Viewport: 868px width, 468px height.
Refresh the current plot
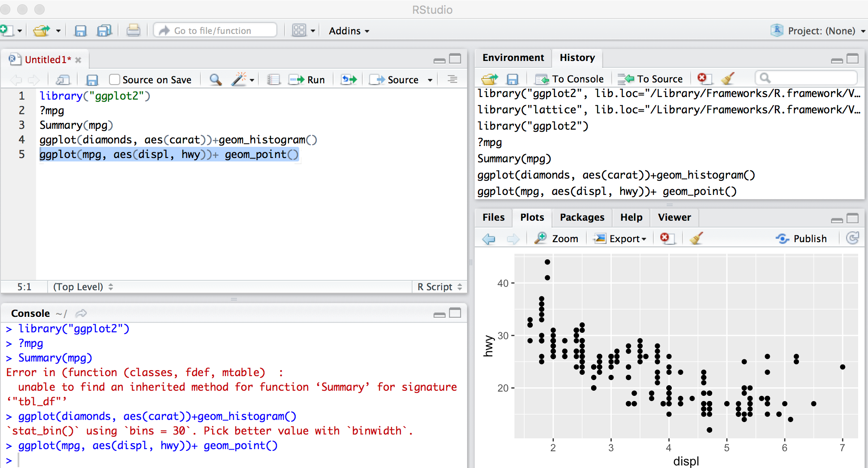tap(853, 238)
